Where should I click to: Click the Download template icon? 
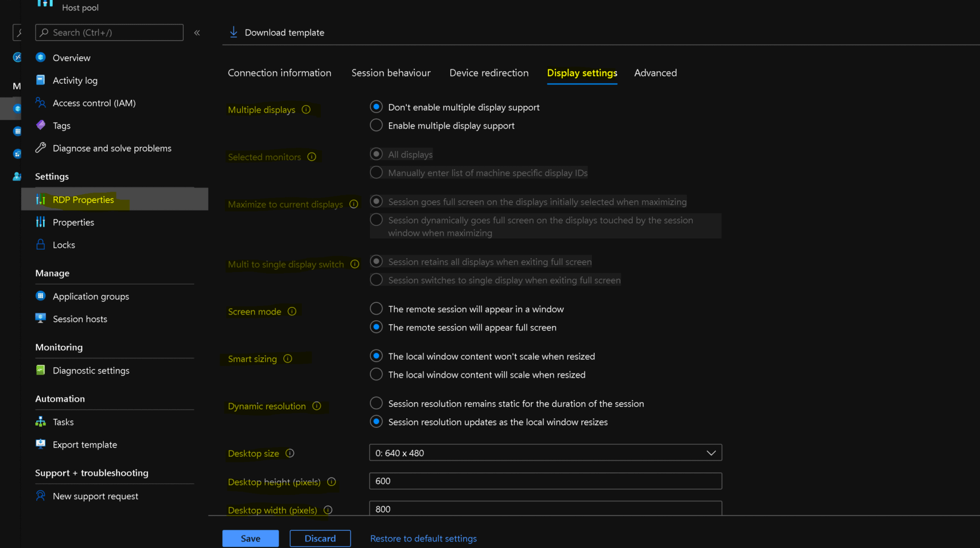[x=234, y=31]
